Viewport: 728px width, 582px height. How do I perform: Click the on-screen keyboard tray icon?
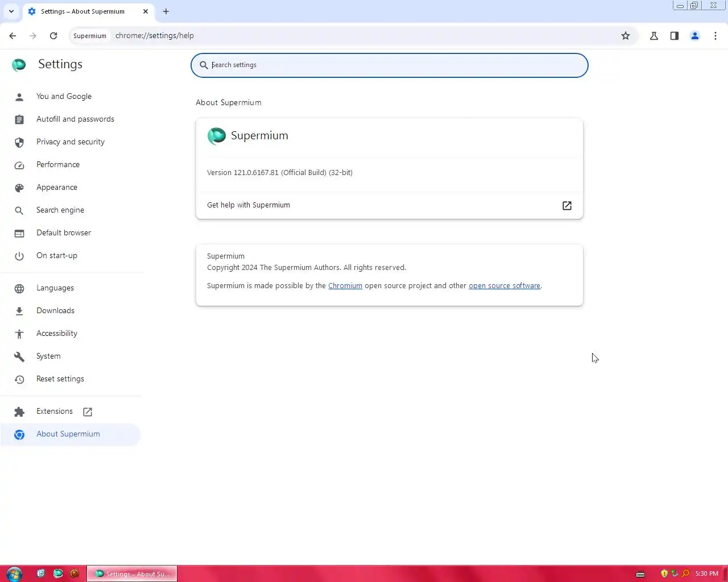click(640, 573)
